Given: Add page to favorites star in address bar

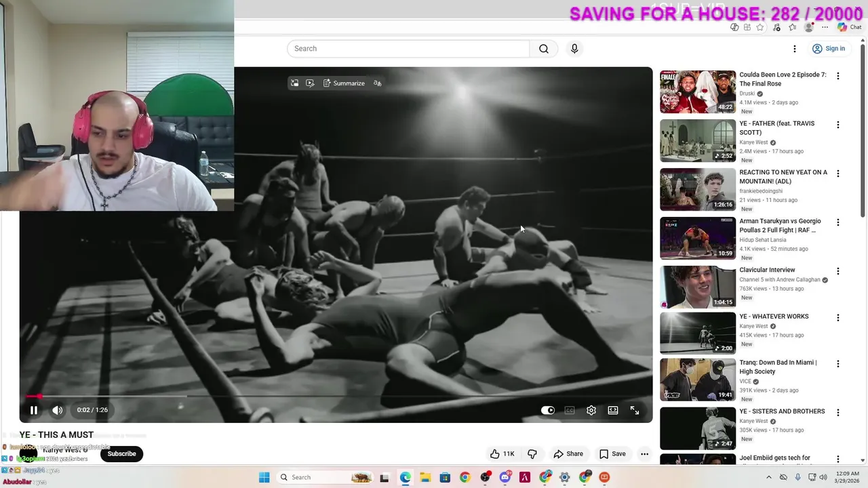Looking at the screenshot, I should click(760, 27).
